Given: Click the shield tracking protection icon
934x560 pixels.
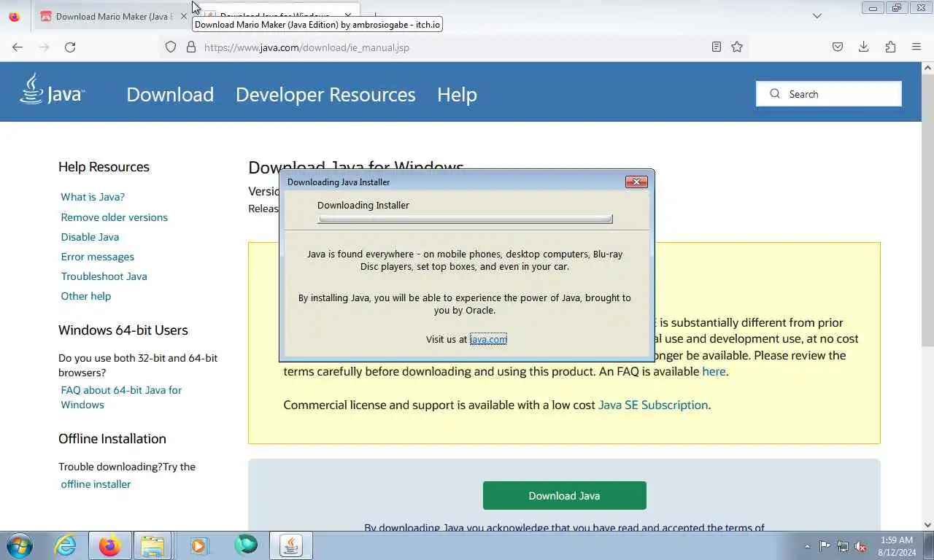Looking at the screenshot, I should [x=171, y=47].
